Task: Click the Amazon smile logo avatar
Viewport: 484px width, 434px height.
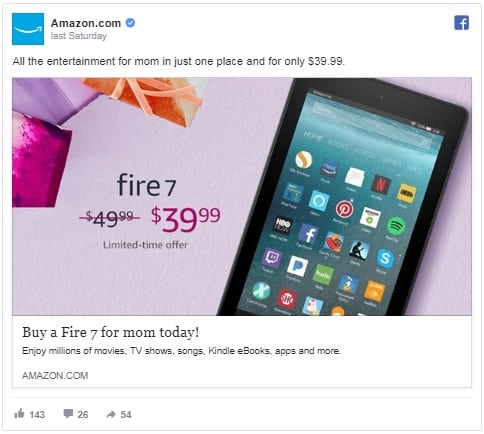Action: (x=28, y=29)
